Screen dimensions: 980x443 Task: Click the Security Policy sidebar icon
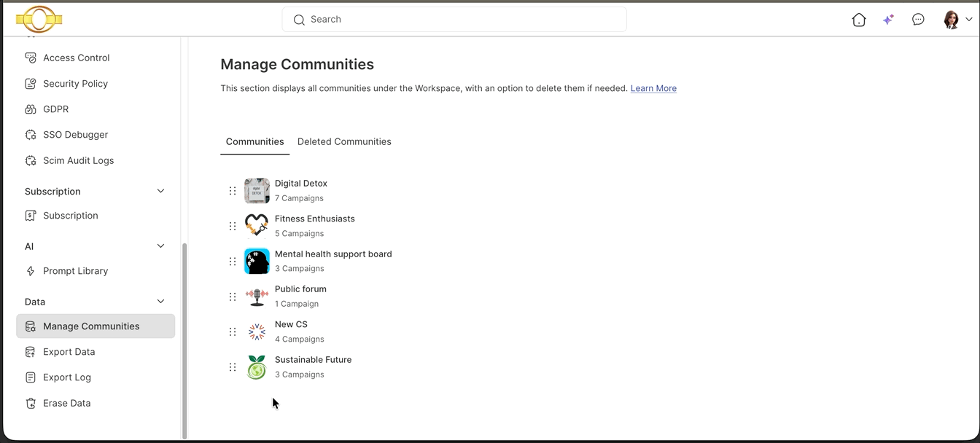point(31,84)
